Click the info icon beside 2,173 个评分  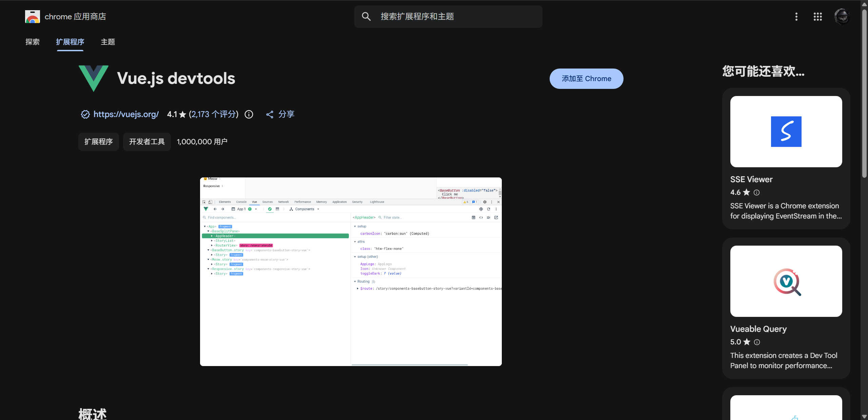pyautogui.click(x=249, y=114)
